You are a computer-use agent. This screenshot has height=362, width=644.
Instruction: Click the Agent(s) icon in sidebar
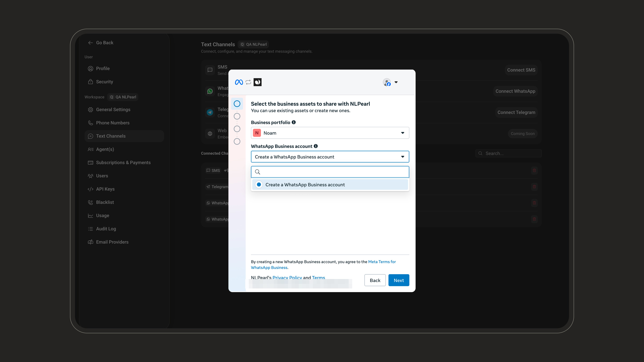91,149
